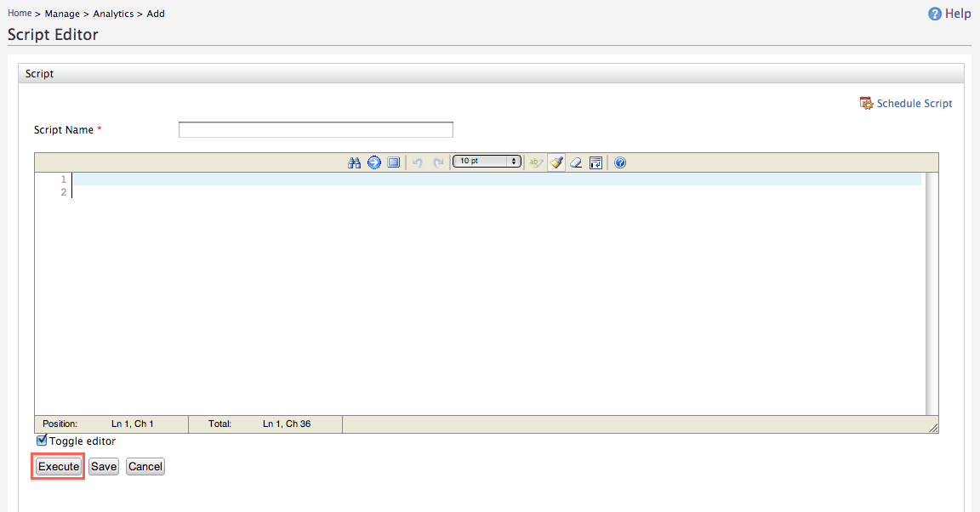
Task: Open the Help link at top right
Action: coord(958,14)
